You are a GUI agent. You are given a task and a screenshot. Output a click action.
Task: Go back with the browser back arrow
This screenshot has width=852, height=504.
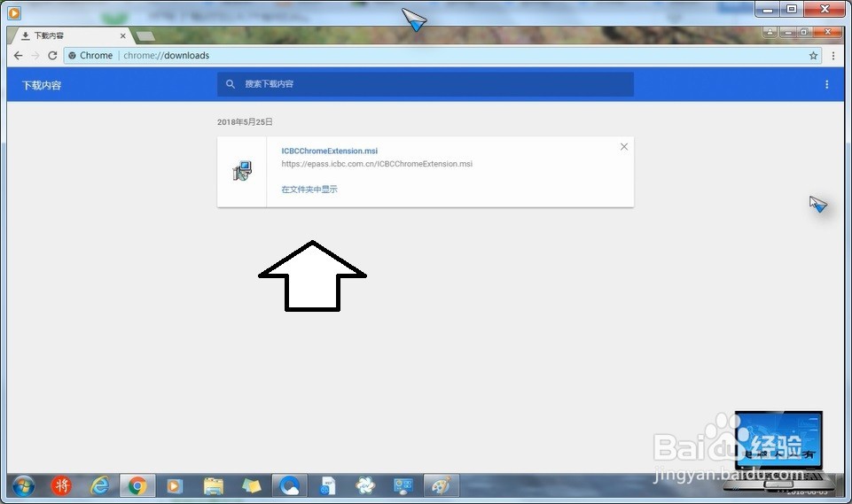[18, 56]
